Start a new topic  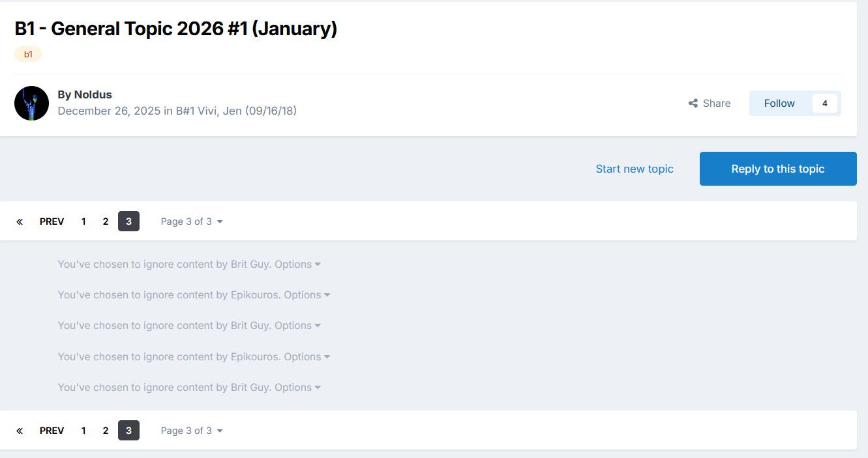[x=634, y=169]
